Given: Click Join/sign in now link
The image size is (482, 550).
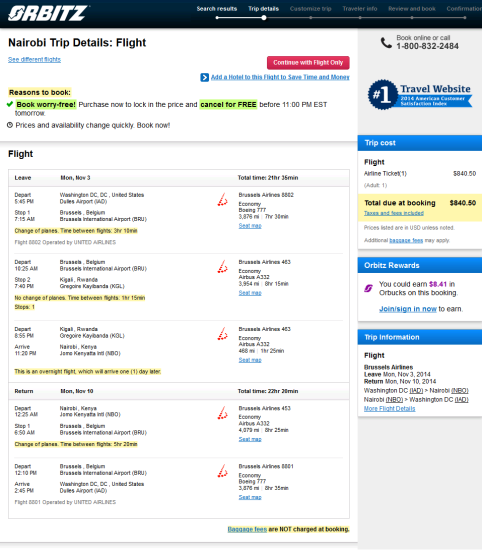Looking at the screenshot, I should coord(408,309).
